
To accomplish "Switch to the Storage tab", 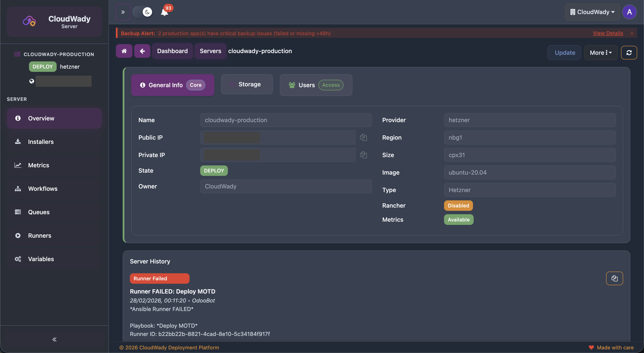I will click(x=247, y=84).
